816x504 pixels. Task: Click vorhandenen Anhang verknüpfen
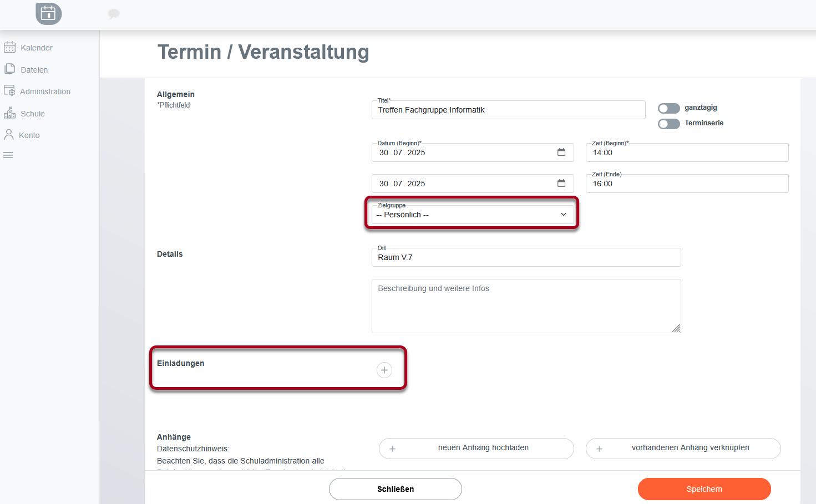coord(683,448)
